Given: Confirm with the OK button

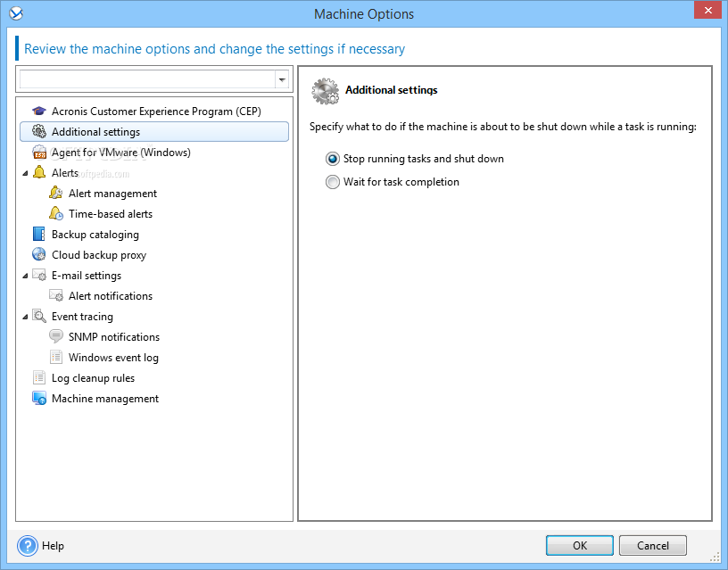Looking at the screenshot, I should (x=579, y=545).
